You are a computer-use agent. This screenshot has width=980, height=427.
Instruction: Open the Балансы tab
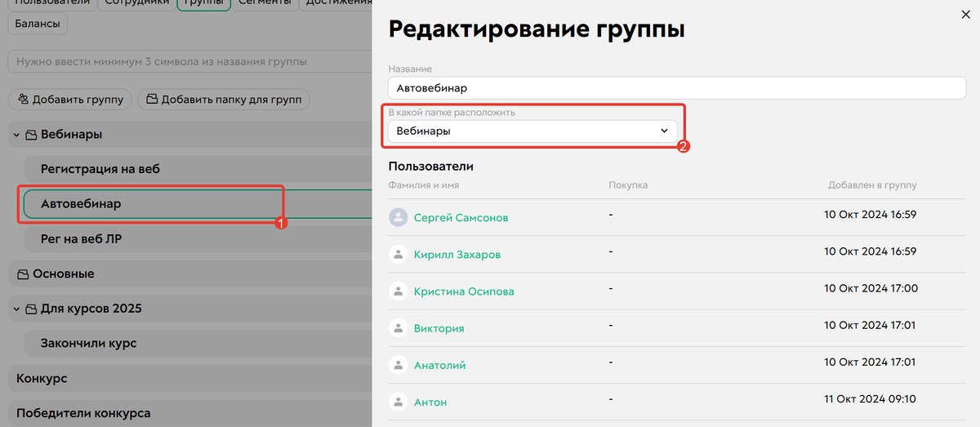coord(38,24)
